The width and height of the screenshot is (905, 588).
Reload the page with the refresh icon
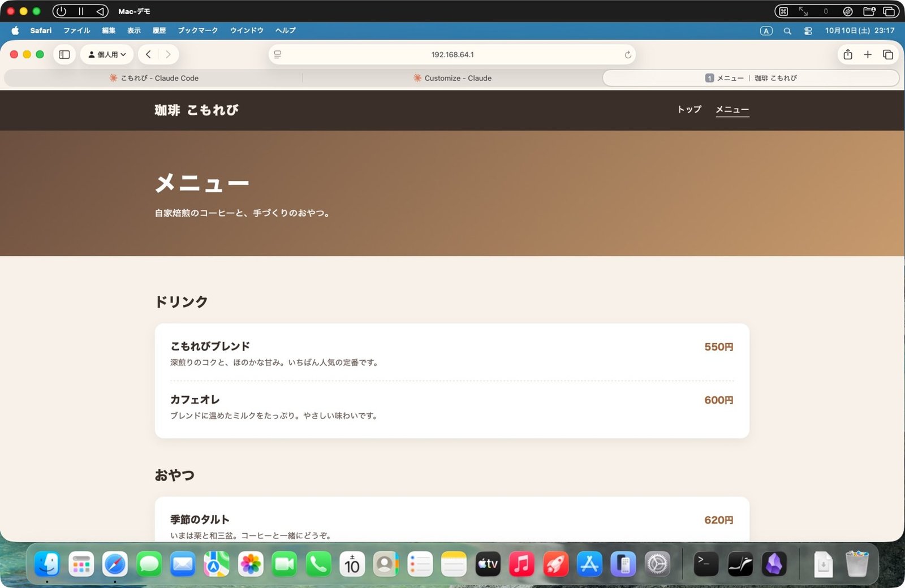(628, 54)
